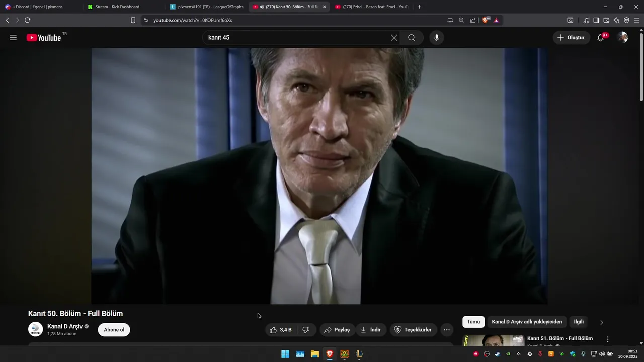Go to YouTube home via logo

[44, 38]
